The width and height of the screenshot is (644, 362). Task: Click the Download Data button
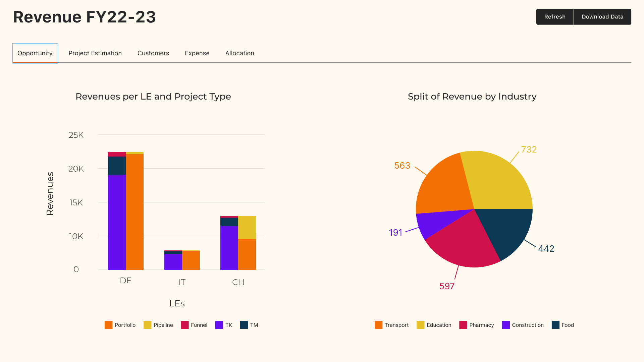pos(602,16)
